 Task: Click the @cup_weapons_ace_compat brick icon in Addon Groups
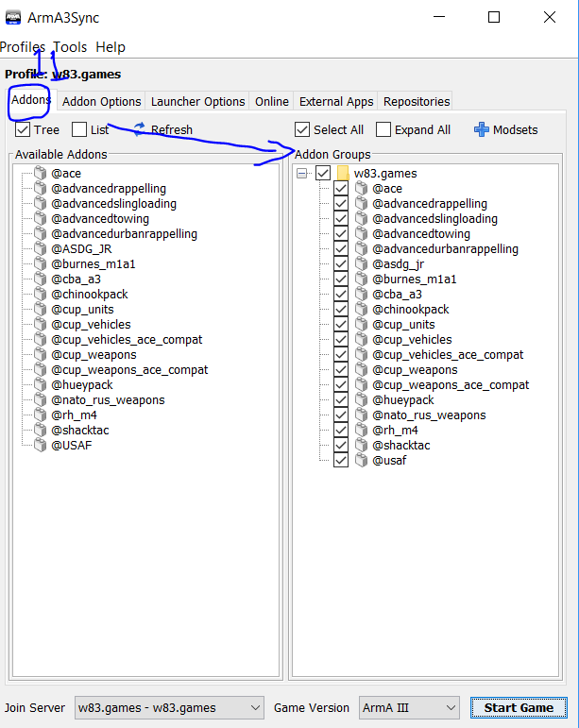(x=361, y=385)
